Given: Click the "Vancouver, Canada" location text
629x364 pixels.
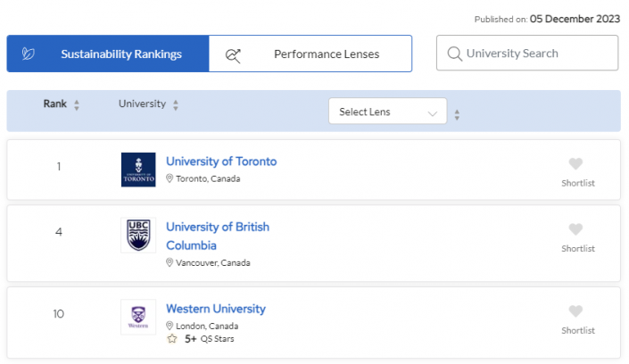Looking at the screenshot, I should [213, 263].
